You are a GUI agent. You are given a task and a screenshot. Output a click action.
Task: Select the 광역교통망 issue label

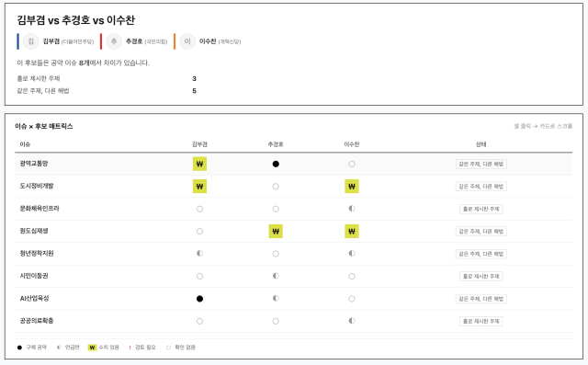[34, 164]
